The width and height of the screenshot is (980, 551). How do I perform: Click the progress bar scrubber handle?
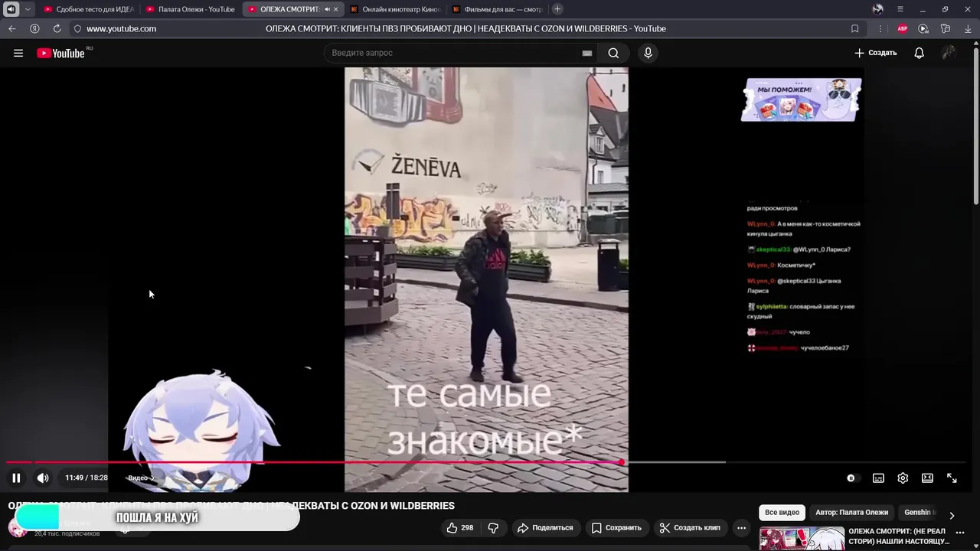[622, 462]
